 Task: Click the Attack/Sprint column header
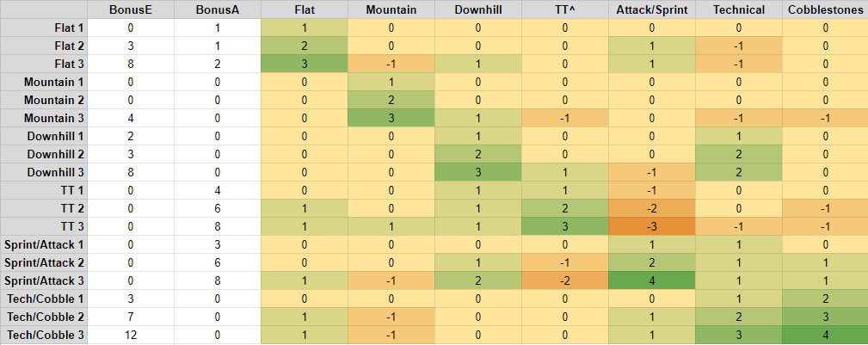[x=652, y=9]
